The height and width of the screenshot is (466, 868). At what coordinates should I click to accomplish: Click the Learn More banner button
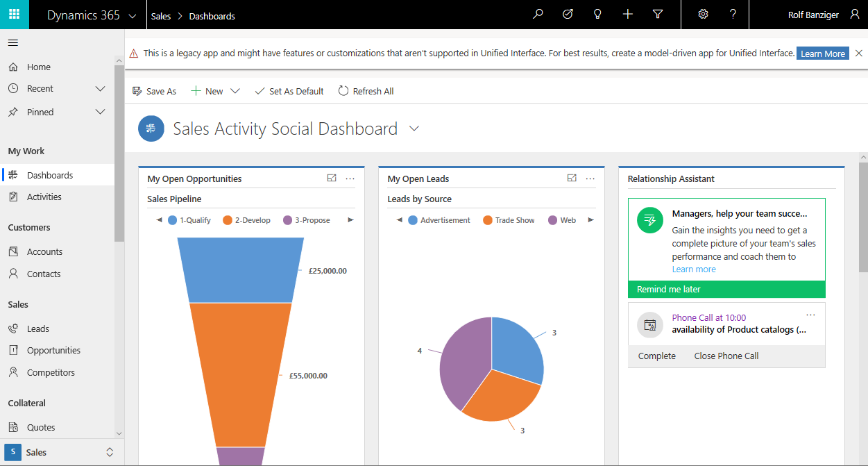pos(822,53)
